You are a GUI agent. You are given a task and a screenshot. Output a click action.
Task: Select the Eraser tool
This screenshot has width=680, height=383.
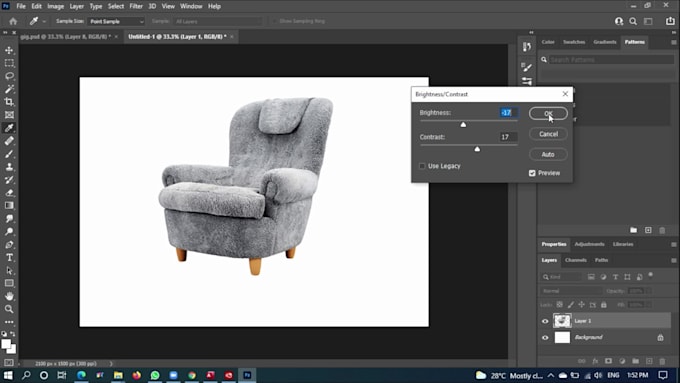tap(9, 193)
